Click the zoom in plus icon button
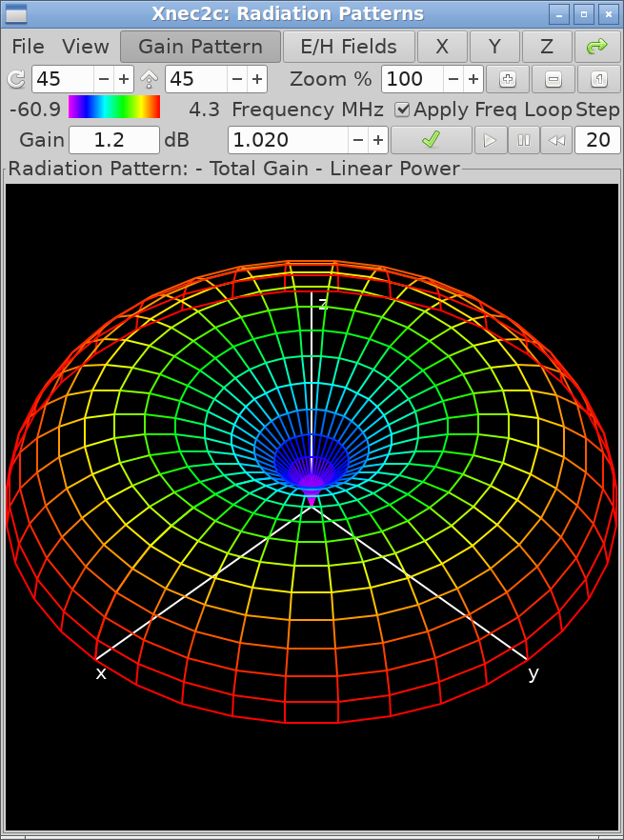This screenshot has width=624, height=840. pyautogui.click(x=508, y=79)
